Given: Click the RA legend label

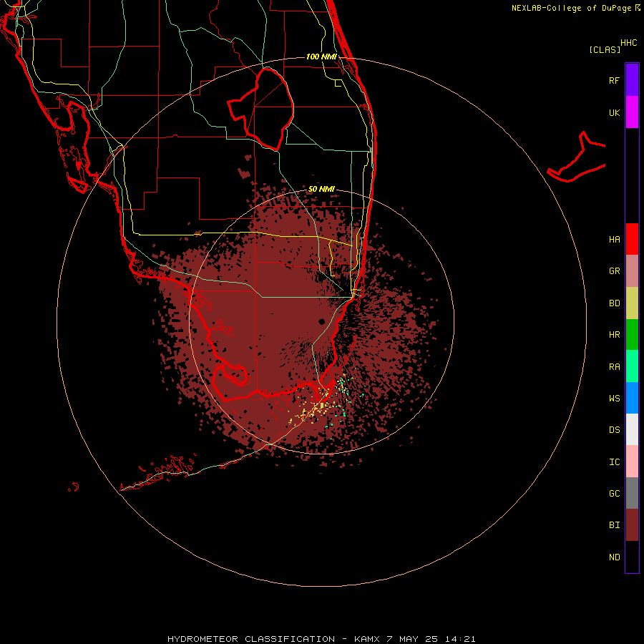Looking at the screenshot, I should (x=614, y=367).
